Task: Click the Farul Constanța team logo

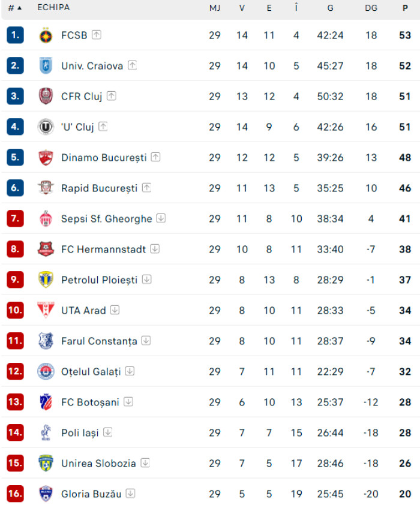Action: pyautogui.click(x=46, y=341)
